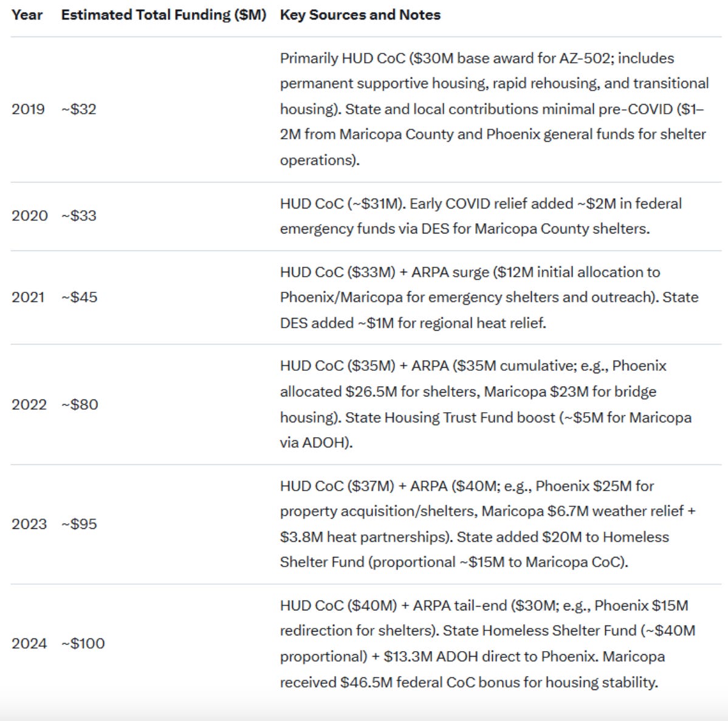728x721 pixels.
Task: Click the Year column header
Action: point(27,15)
